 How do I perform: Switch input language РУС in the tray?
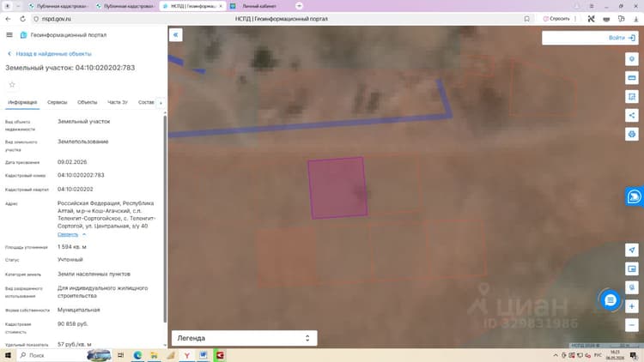coord(598,355)
